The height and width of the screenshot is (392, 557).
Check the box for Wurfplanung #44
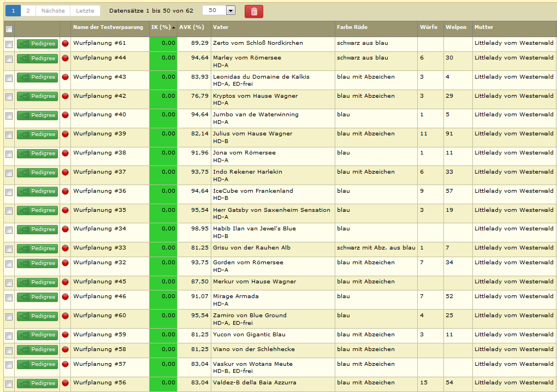[9, 59]
